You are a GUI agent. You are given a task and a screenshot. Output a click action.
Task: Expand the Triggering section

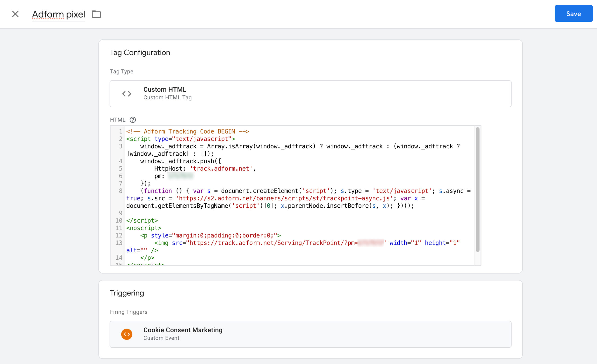127,293
